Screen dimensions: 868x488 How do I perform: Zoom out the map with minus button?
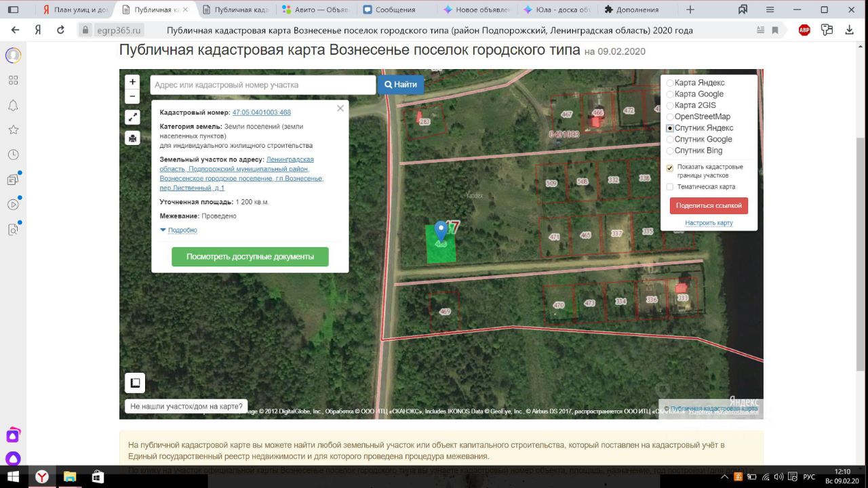tap(132, 96)
